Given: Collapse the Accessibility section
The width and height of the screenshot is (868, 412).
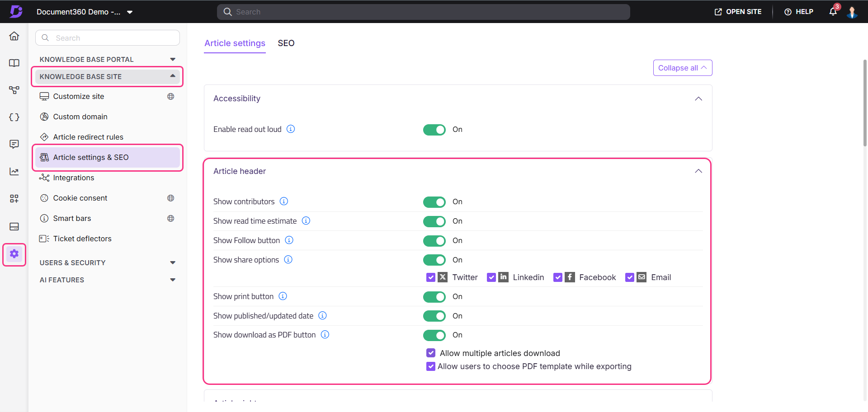Looking at the screenshot, I should (x=698, y=99).
